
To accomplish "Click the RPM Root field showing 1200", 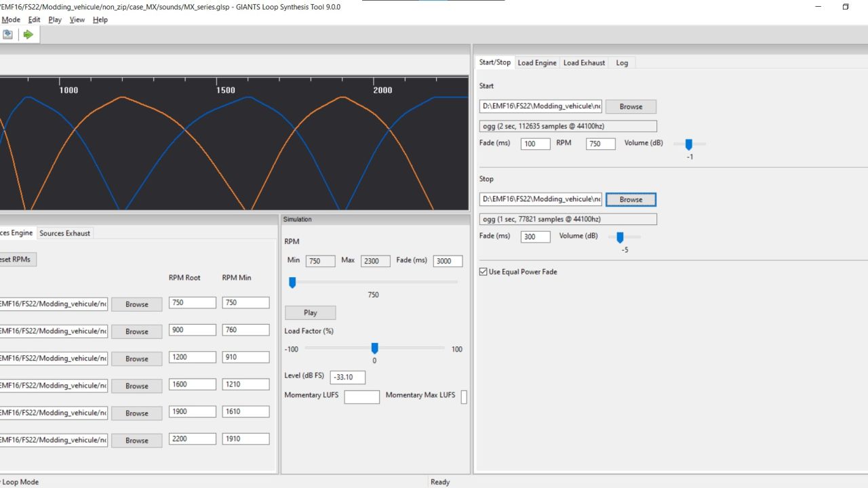I will 193,357.
